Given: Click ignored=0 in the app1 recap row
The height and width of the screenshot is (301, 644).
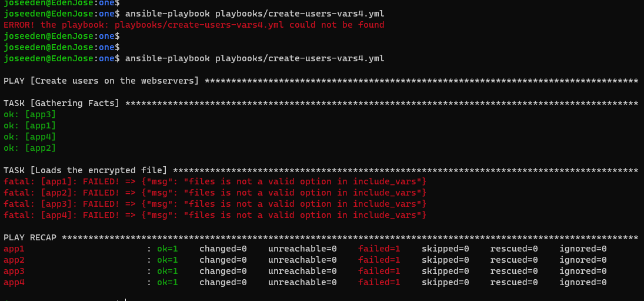Looking at the screenshot, I should coord(583,249).
